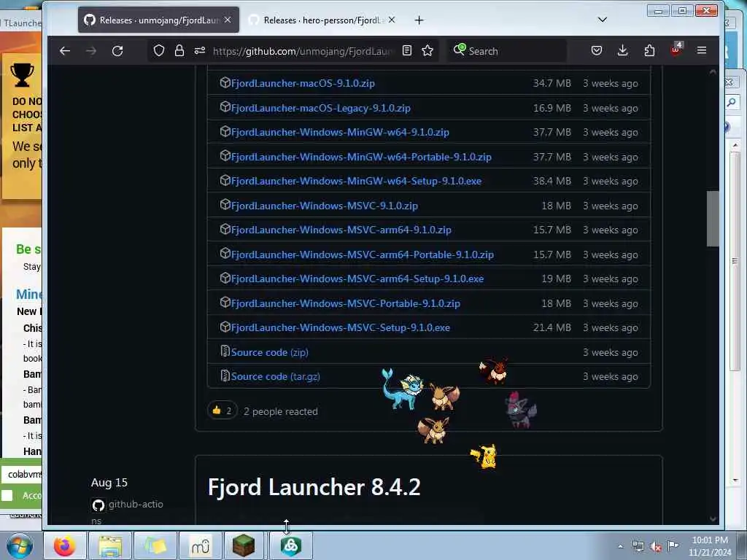Click the uBlock Origin badge icon
The height and width of the screenshot is (560, 747).
tap(676, 50)
